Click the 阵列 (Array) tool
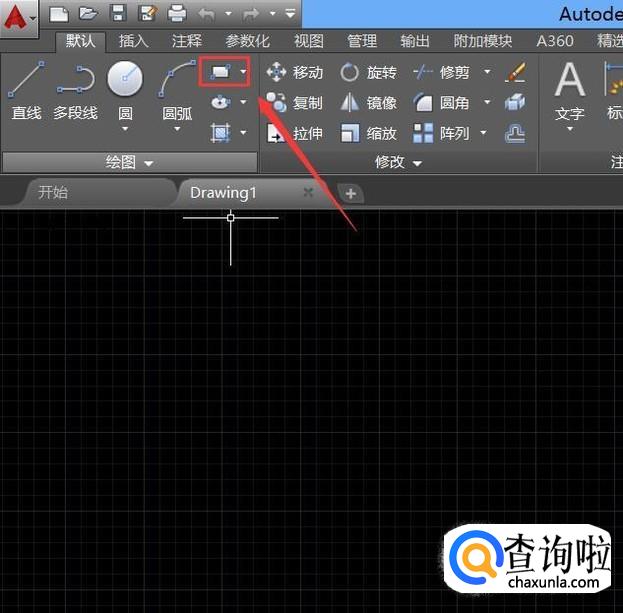Image resolution: width=623 pixels, height=613 pixels. (441, 133)
